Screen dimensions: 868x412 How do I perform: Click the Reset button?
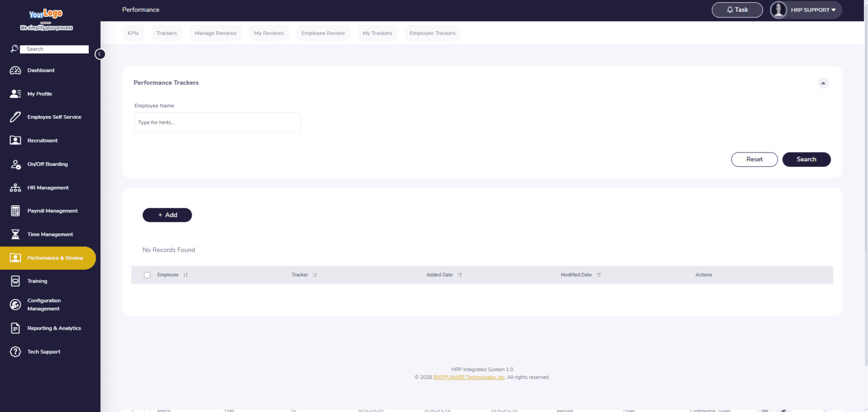(x=754, y=160)
